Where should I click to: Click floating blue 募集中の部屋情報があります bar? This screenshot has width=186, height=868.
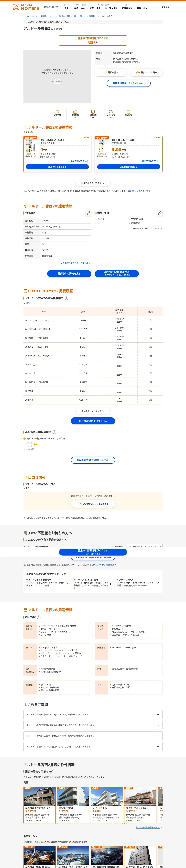coord(93,552)
